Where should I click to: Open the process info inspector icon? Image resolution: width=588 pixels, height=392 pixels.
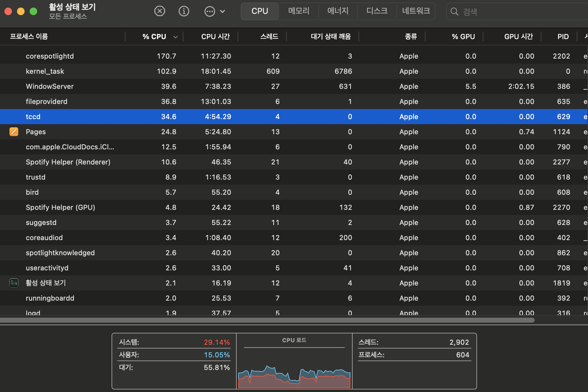tap(184, 11)
